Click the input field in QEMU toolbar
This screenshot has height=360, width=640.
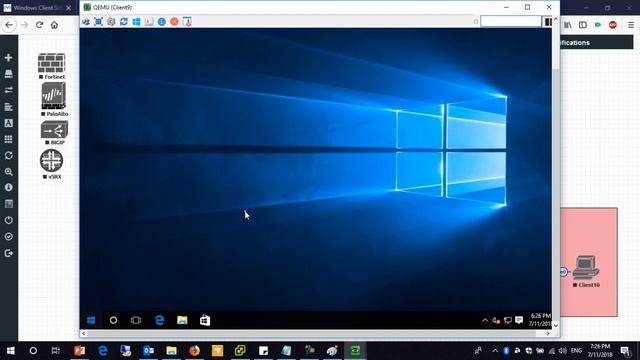[x=510, y=21]
